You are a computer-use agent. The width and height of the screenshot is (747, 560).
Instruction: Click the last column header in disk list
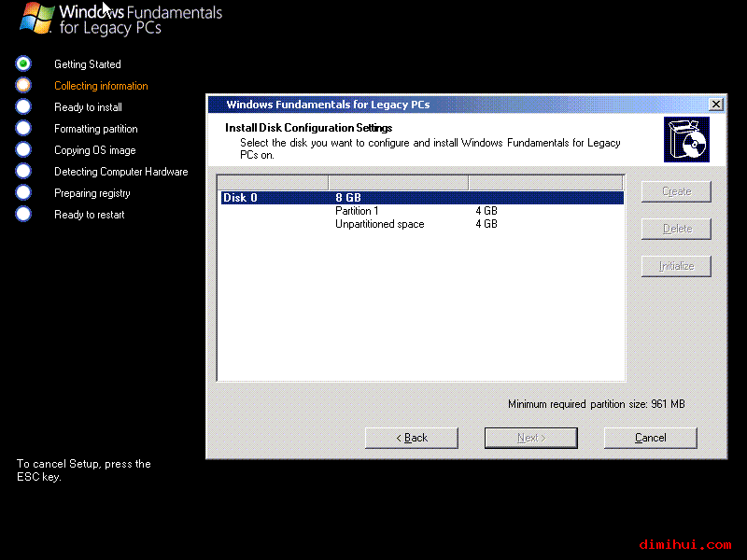[x=546, y=182]
